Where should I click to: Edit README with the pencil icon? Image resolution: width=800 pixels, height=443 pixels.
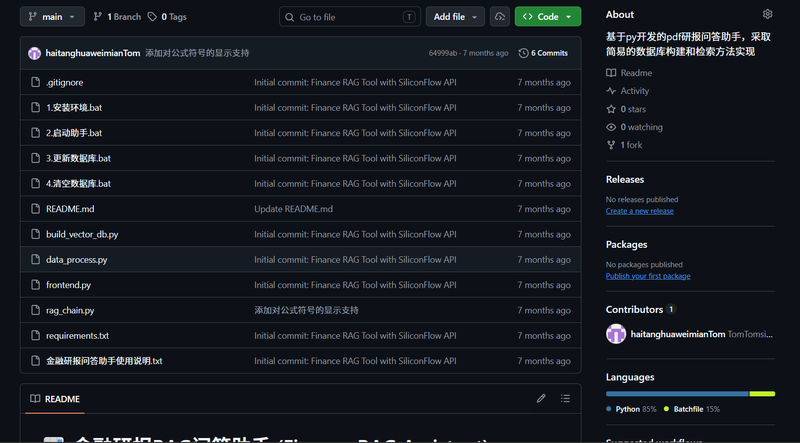tap(541, 398)
